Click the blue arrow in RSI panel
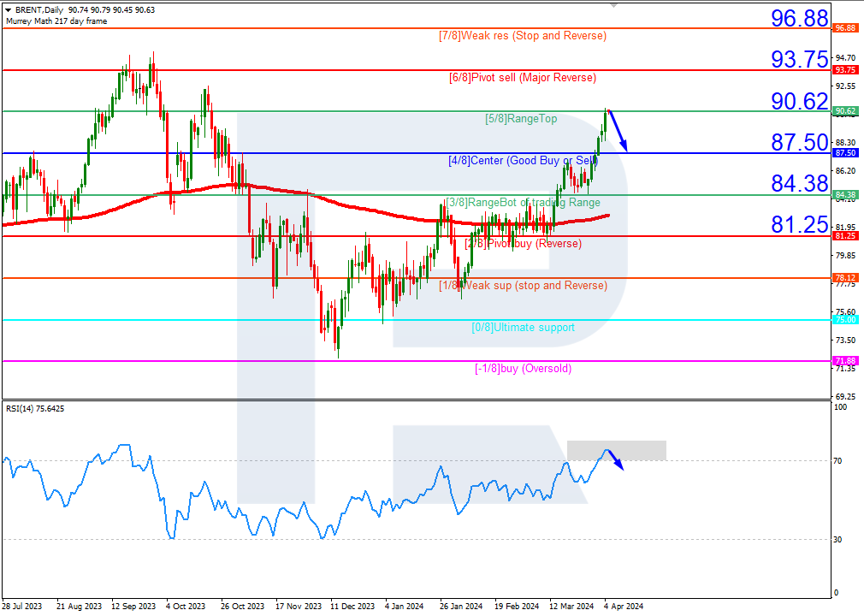The height and width of the screenshot is (616, 864). click(x=615, y=460)
